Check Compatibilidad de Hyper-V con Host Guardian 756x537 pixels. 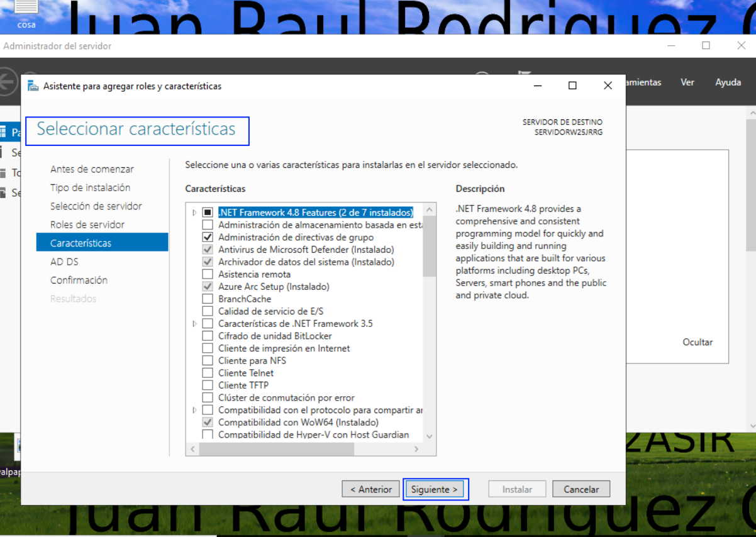click(x=208, y=435)
